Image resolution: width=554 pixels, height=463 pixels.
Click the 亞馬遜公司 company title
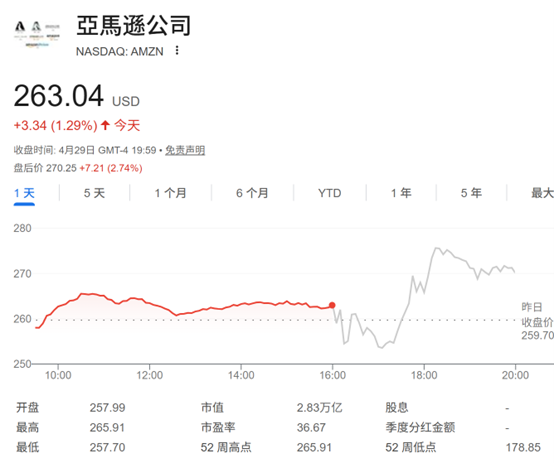point(134,25)
